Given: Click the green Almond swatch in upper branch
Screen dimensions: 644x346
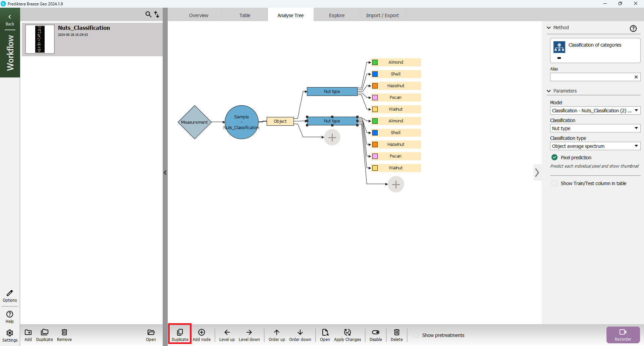Looking at the screenshot, I should point(375,62).
